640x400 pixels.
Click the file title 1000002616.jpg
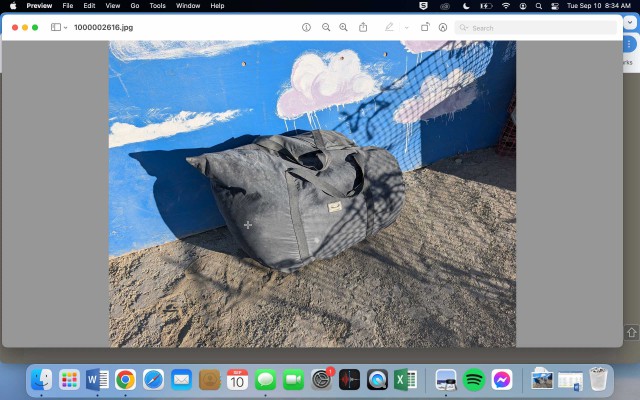104,27
